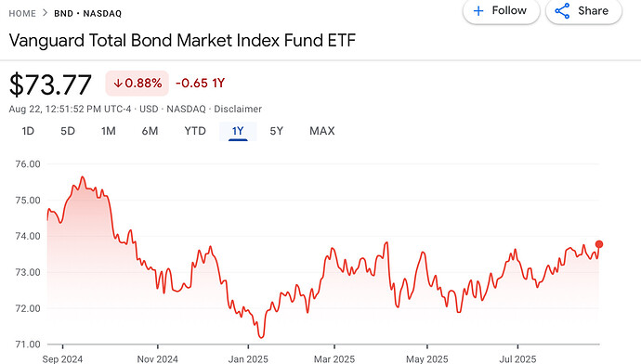Open the BND · NASDAQ breadcrumb

click(x=88, y=14)
